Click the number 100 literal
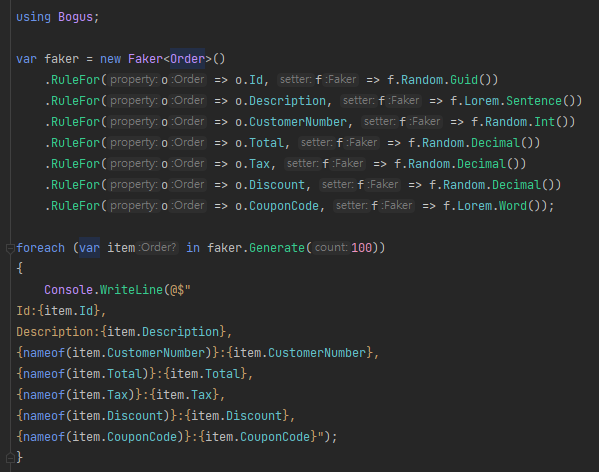 [361, 248]
